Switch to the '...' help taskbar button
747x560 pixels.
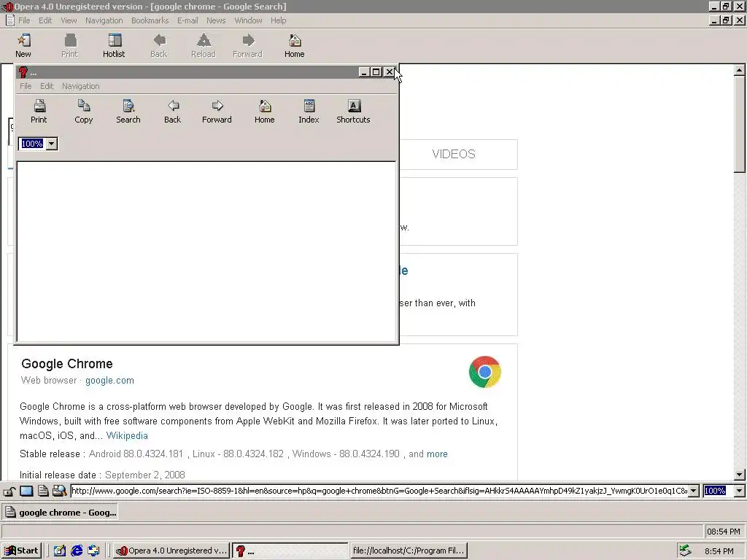290,551
